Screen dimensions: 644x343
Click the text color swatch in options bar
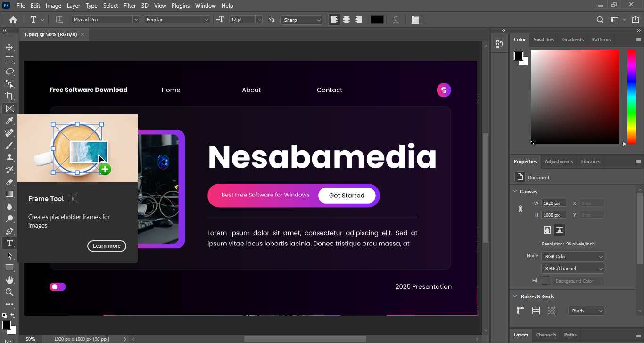377,20
